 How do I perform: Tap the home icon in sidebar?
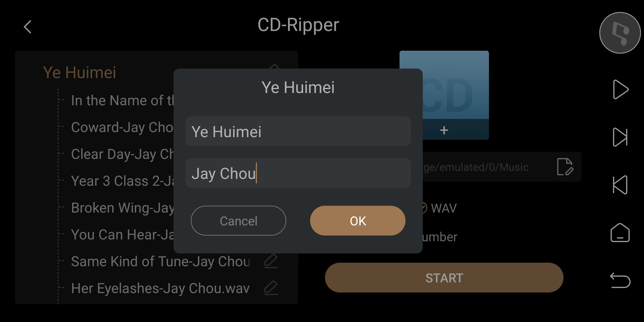[x=620, y=233]
